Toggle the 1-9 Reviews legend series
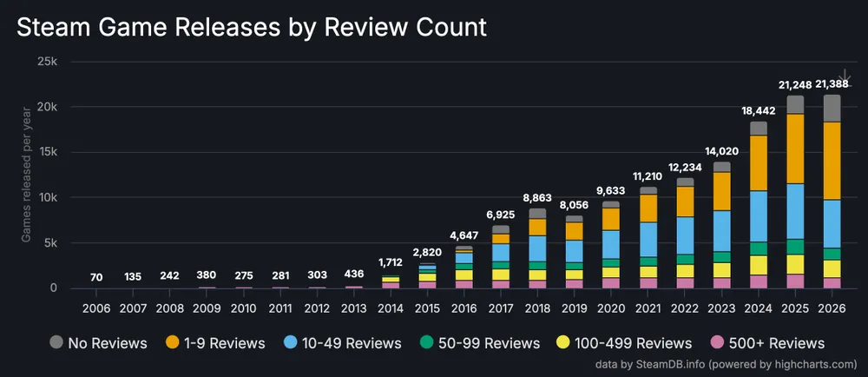 point(215,342)
